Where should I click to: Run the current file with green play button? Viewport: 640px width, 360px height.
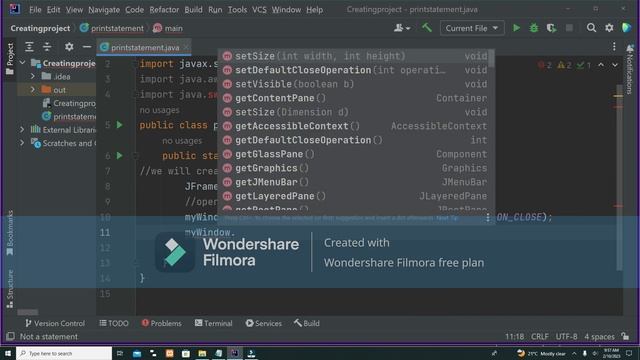tap(516, 28)
